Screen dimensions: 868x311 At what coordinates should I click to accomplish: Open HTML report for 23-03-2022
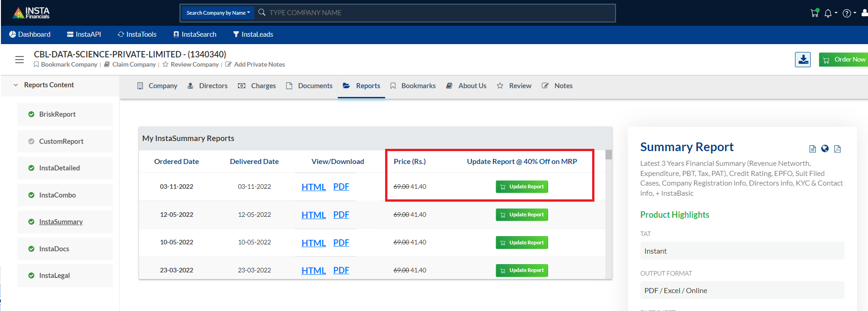[x=314, y=271]
